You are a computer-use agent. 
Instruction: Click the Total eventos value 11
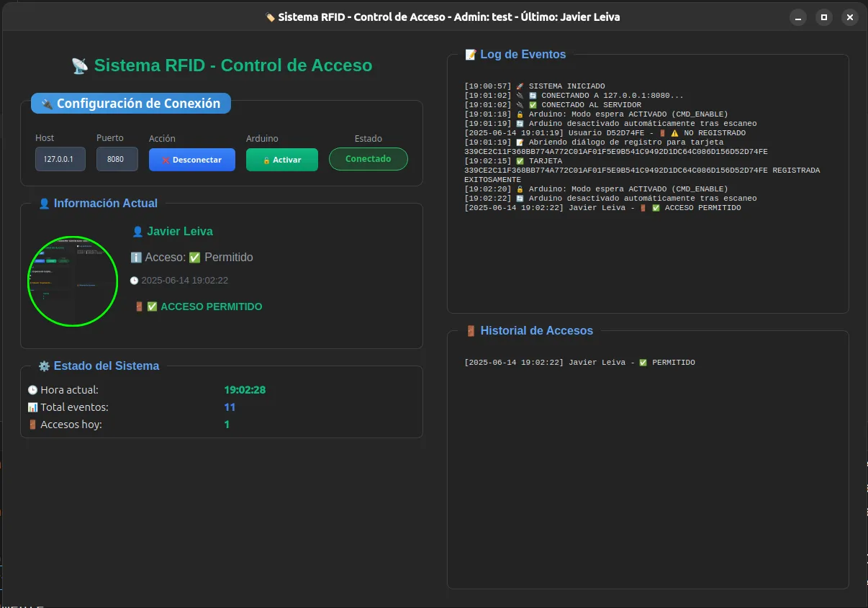[230, 407]
